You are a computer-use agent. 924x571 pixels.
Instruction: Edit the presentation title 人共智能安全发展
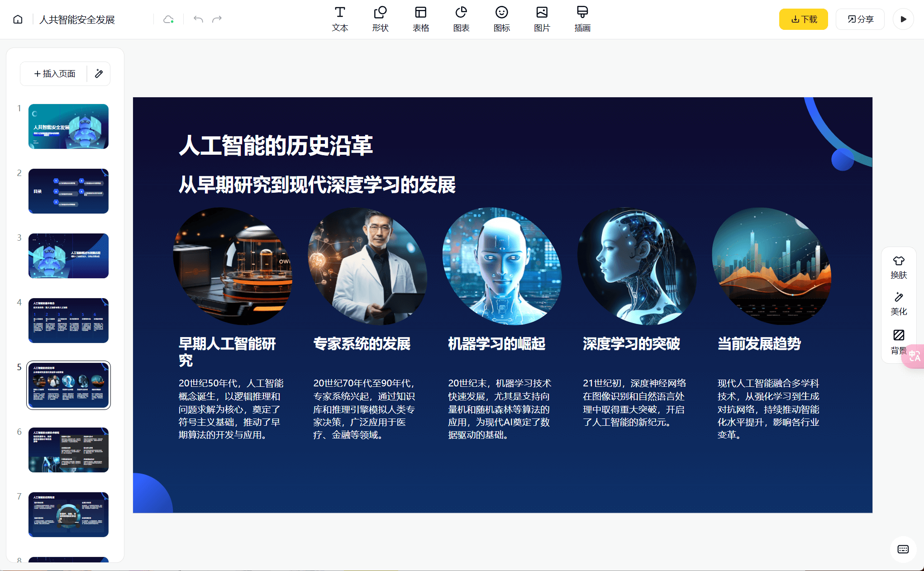coord(77,19)
